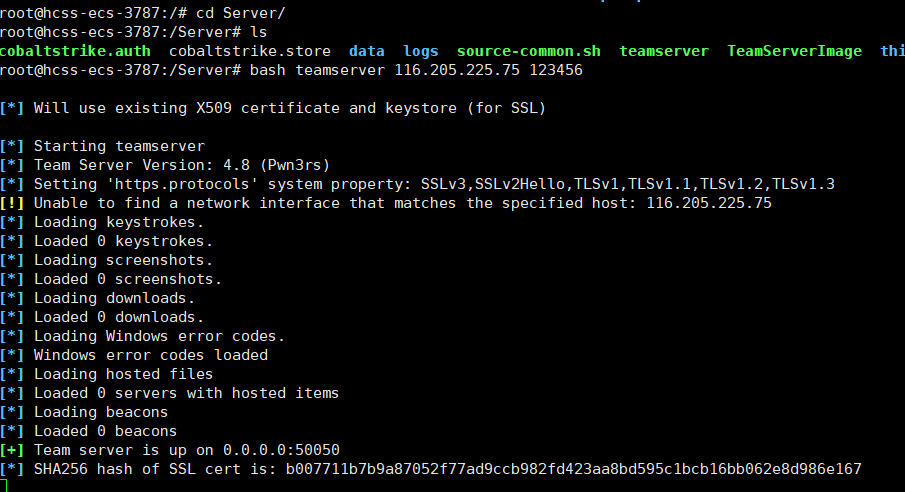The height and width of the screenshot is (492, 905).
Task: Click the 'cd Server/' command text
Action: click(x=241, y=13)
